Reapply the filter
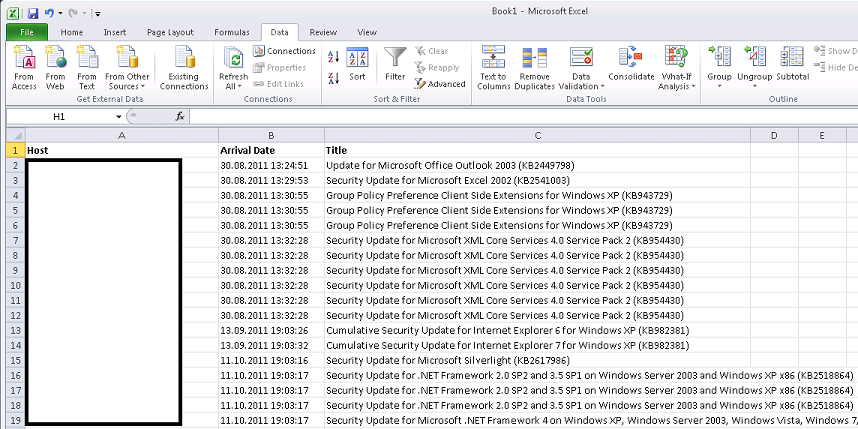Viewport: 858px width, 429px height. pos(437,67)
